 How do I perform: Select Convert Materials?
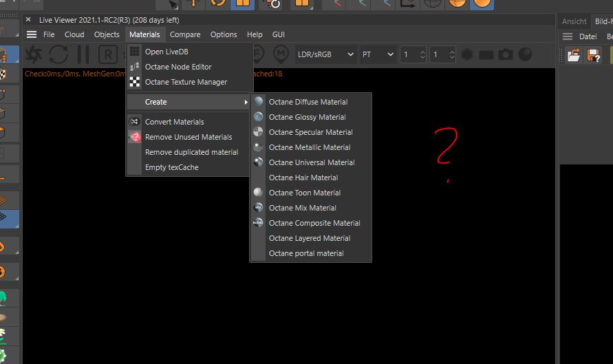click(189, 122)
